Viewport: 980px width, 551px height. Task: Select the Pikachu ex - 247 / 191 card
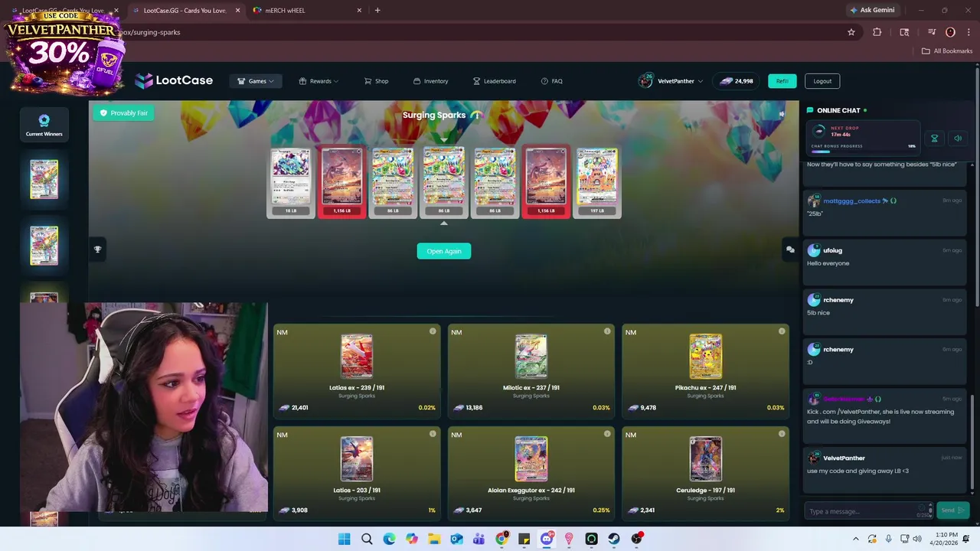click(705, 370)
